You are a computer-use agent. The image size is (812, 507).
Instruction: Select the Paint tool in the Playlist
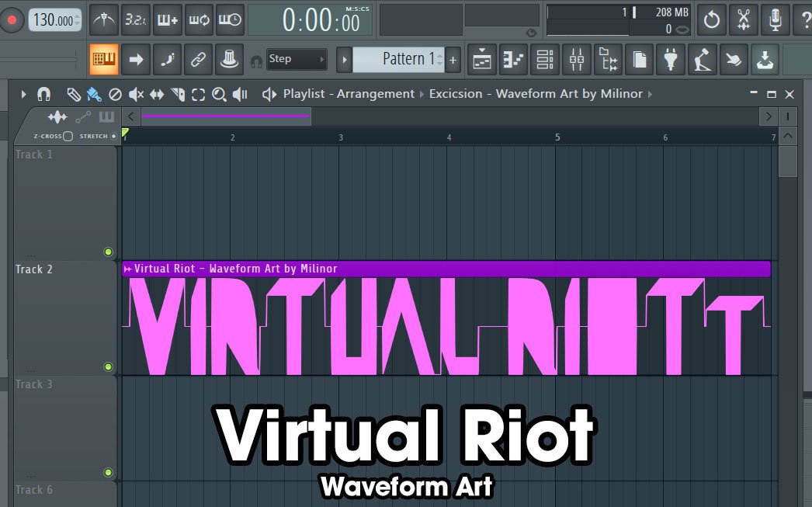tap(95, 94)
